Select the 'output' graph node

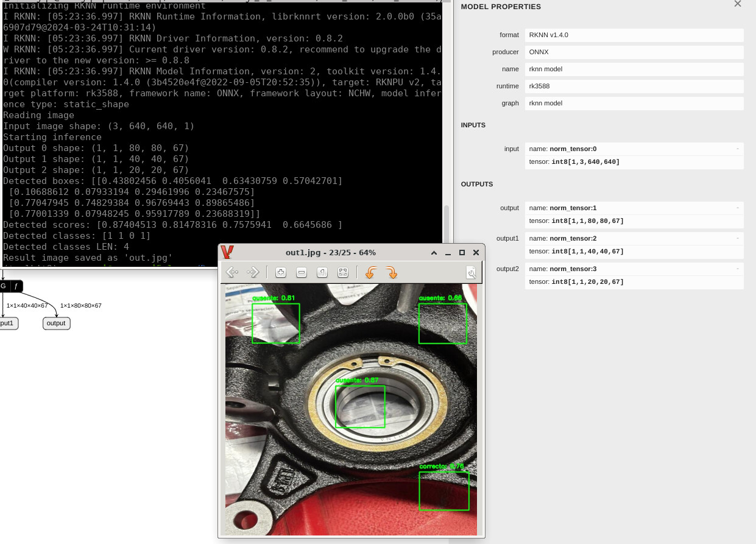point(56,323)
